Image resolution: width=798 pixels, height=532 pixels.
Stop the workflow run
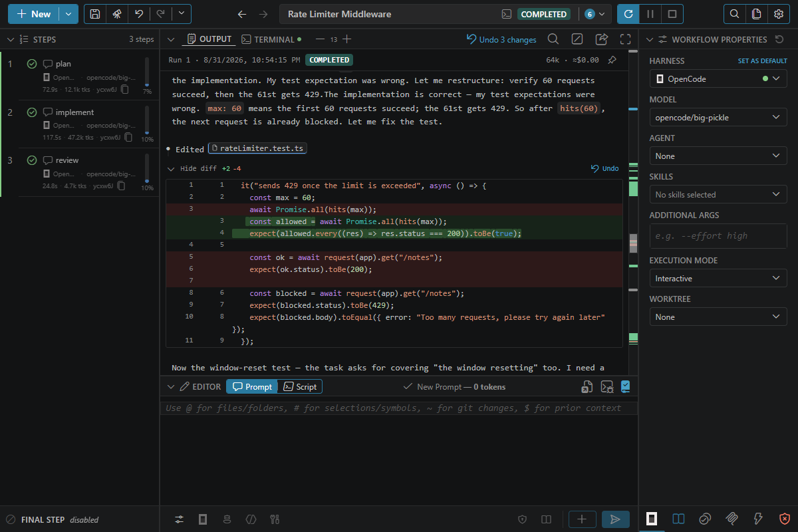pyautogui.click(x=672, y=14)
